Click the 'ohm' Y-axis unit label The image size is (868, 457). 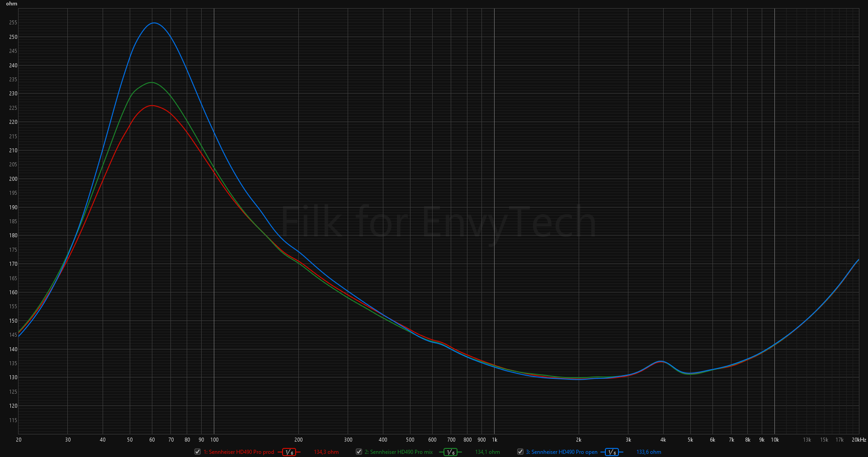pos(12,4)
